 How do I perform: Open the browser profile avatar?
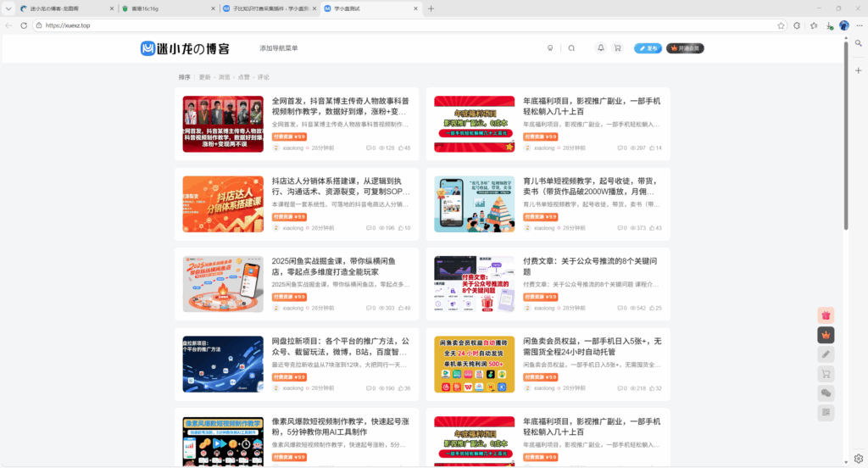click(x=844, y=25)
